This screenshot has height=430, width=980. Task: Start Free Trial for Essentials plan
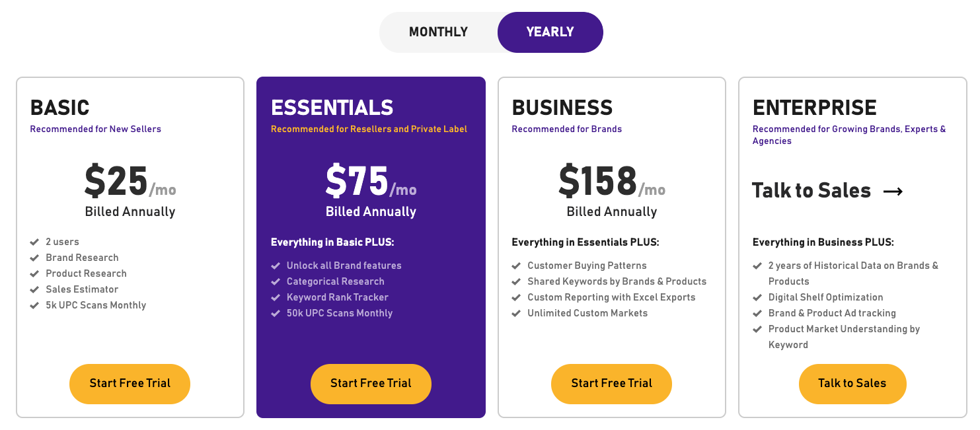371,384
